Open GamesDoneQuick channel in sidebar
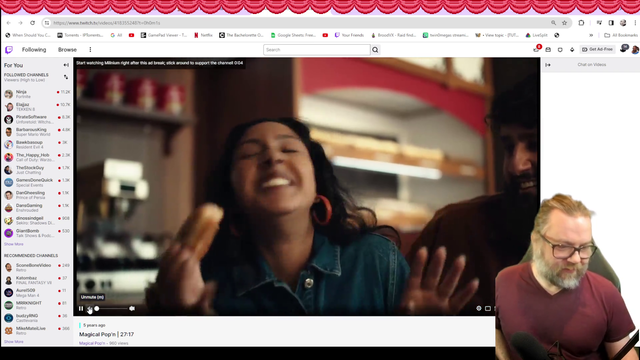Screen dimensions: 640x360 click(x=37, y=182)
